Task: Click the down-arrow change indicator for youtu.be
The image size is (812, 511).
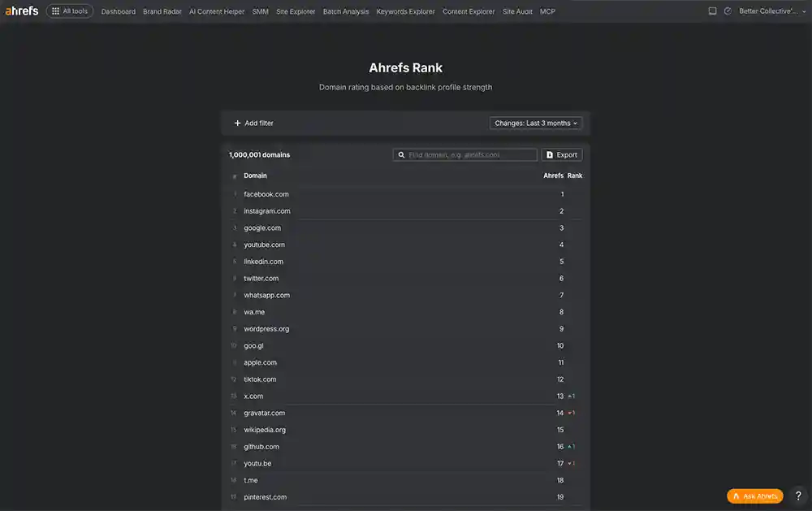Action: coord(571,463)
